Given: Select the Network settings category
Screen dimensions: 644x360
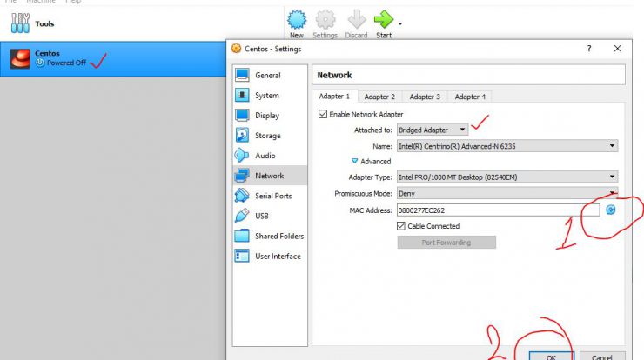Looking at the screenshot, I should 270,176.
